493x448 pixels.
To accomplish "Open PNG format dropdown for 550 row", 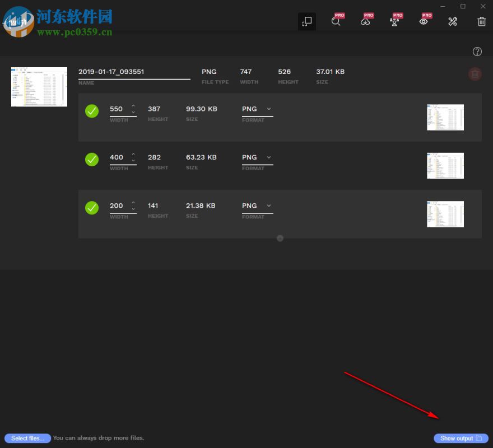I will 258,109.
